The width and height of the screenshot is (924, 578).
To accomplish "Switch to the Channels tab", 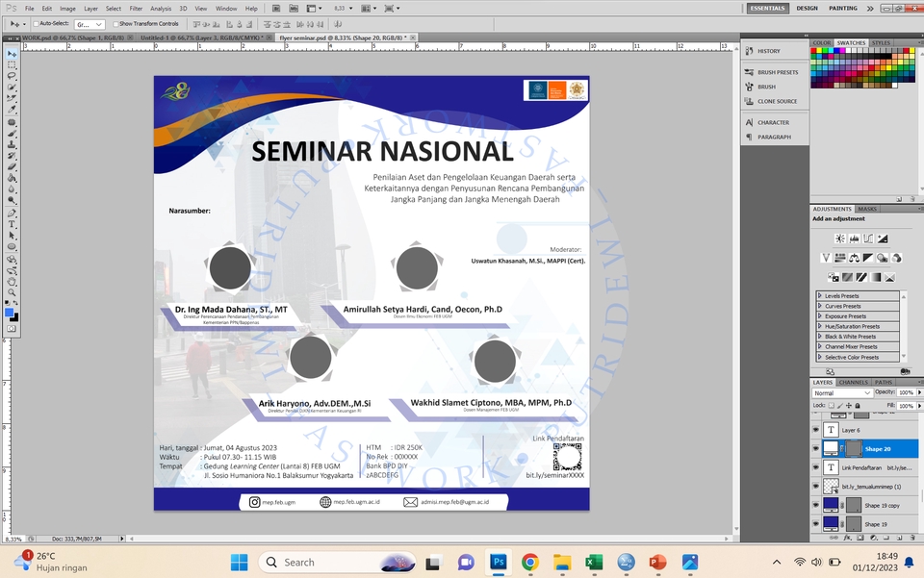I will click(x=854, y=382).
